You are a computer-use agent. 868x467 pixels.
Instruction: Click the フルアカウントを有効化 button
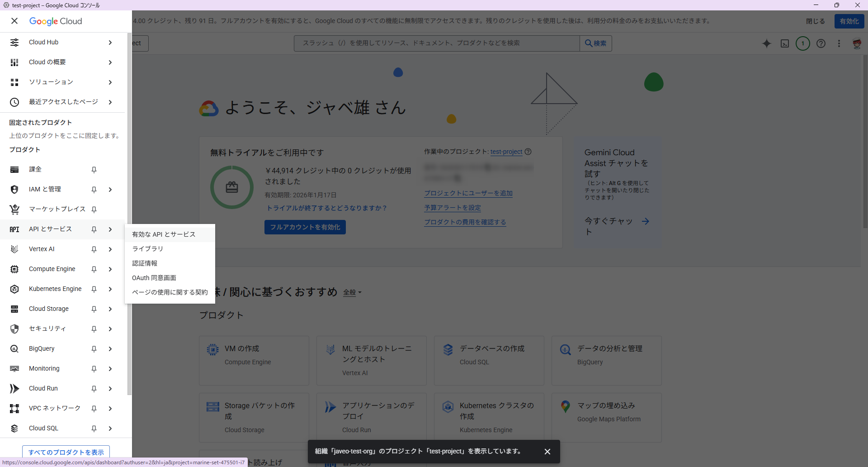[305, 227]
